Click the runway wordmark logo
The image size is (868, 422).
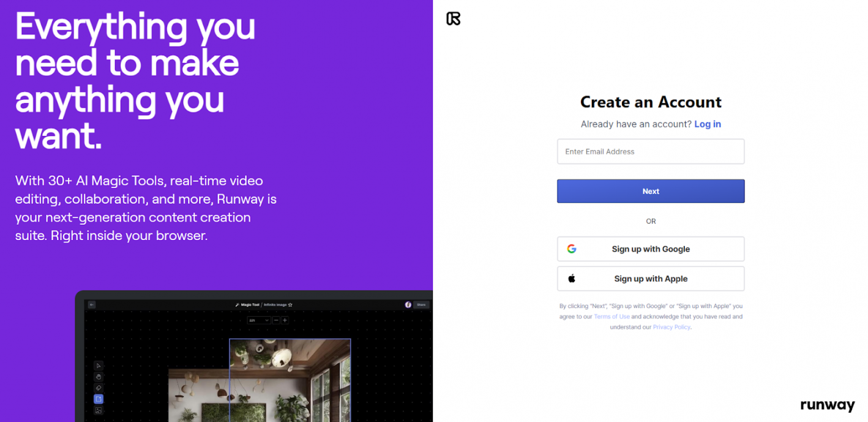pos(828,405)
